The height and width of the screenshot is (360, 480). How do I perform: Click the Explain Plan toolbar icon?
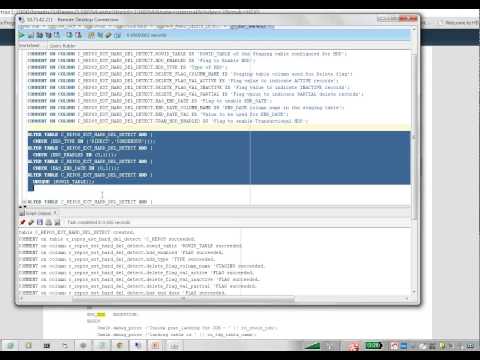click(x=40, y=35)
